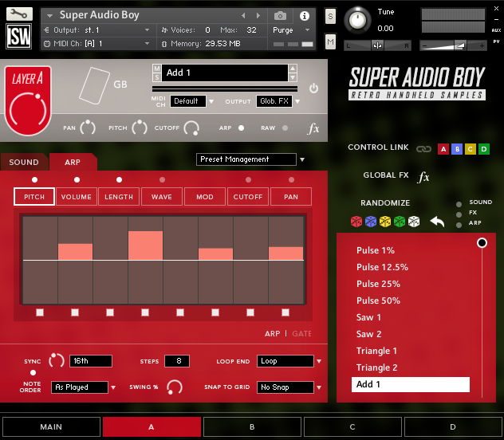The width and height of the screenshot is (504, 440).
Task: Toggle the Layer A power icon
Action: pos(313,88)
